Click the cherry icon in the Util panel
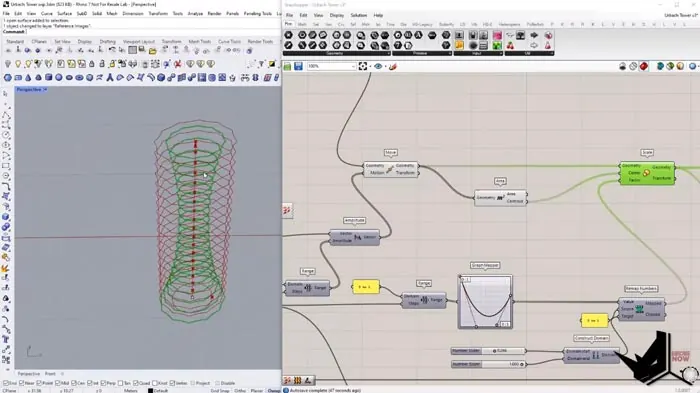Viewport: 700px width, 393px height. tap(510, 46)
